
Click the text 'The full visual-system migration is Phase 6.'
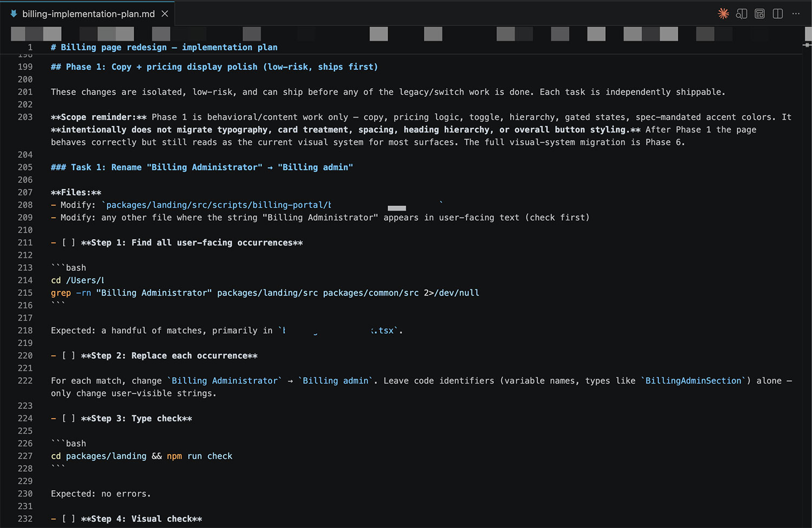coord(574,142)
